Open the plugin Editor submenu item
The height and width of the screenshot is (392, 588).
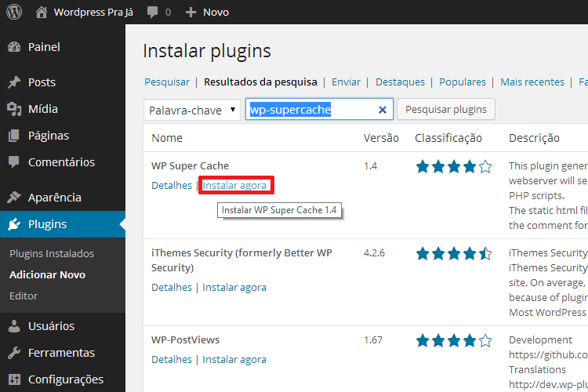[24, 296]
